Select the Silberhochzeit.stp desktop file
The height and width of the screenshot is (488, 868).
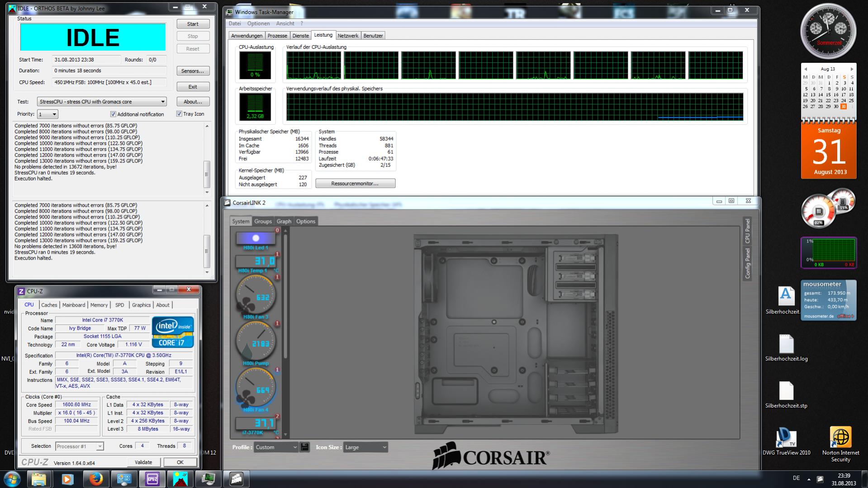(x=786, y=394)
